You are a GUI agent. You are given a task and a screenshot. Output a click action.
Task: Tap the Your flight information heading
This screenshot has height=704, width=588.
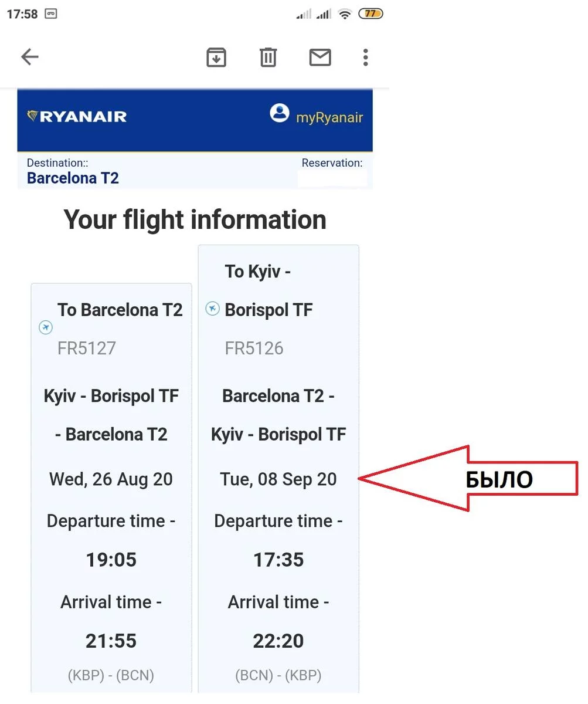(x=195, y=220)
